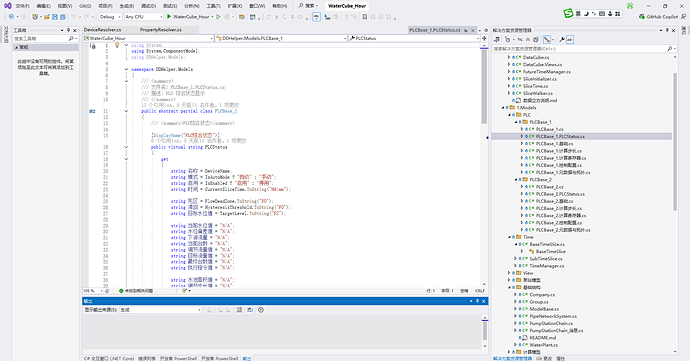Pin the Toolbox panel with pushpin icon
Image resolution: width=690 pixels, height=361 pixels.
pos(68,30)
